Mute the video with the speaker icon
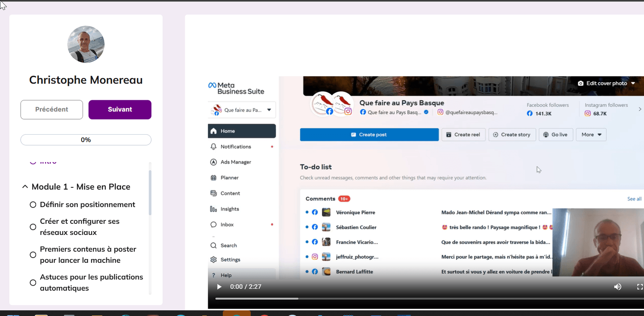The image size is (644, 316). point(617,287)
